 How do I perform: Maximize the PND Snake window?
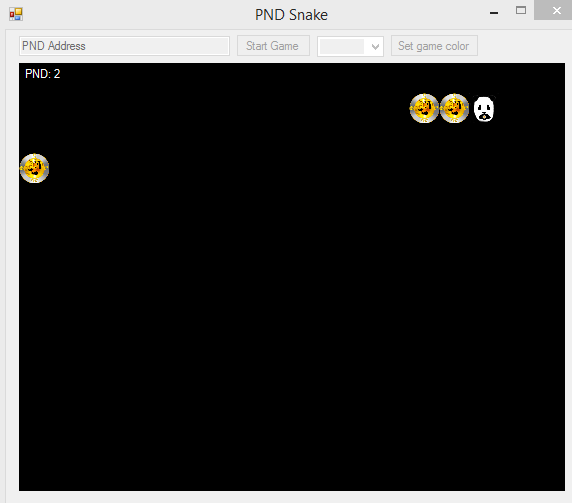[521, 11]
